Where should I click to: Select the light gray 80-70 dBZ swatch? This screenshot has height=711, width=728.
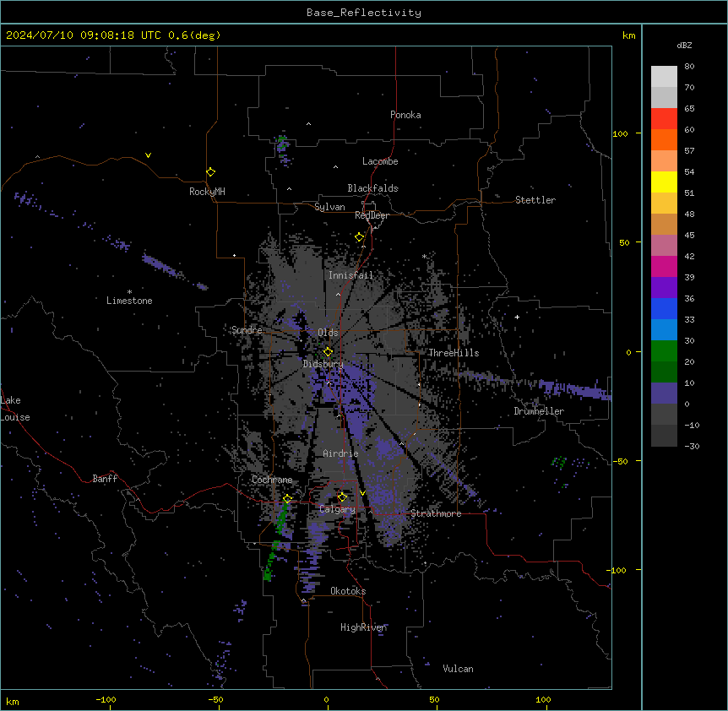(664, 77)
